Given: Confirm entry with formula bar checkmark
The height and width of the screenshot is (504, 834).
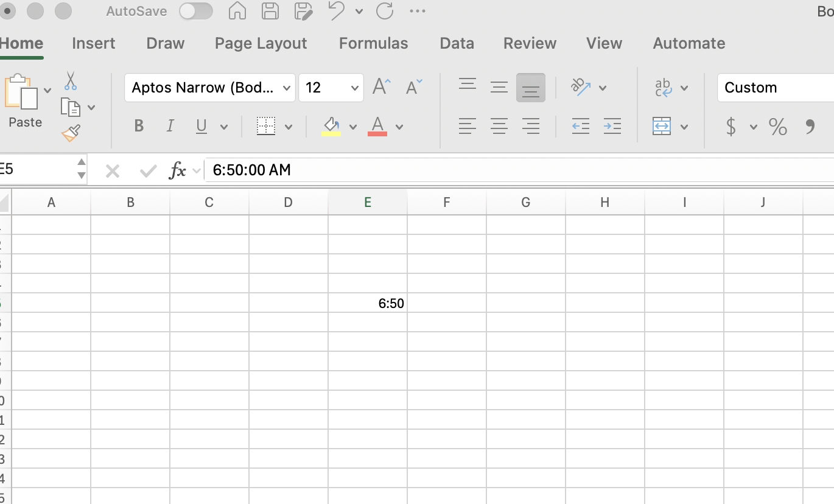Looking at the screenshot, I should point(148,171).
